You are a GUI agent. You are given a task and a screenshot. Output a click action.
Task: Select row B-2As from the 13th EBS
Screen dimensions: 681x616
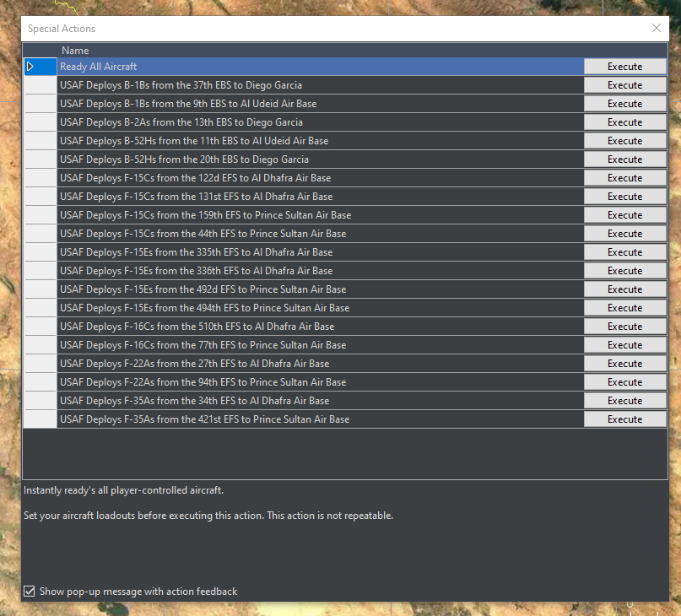[x=320, y=122]
